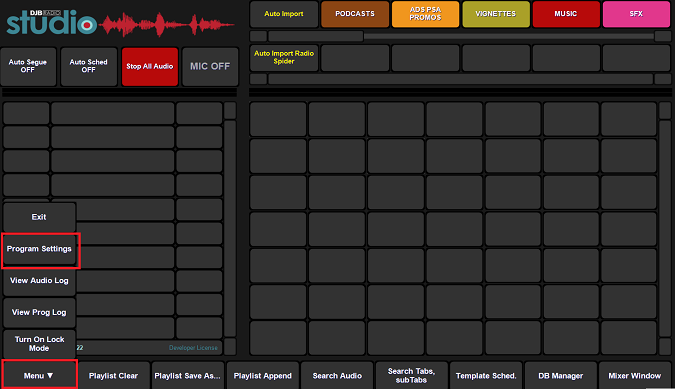This screenshot has height=389, width=675.
Task: Turn On Lock Mode menu entry
Action: pyautogui.click(x=39, y=344)
